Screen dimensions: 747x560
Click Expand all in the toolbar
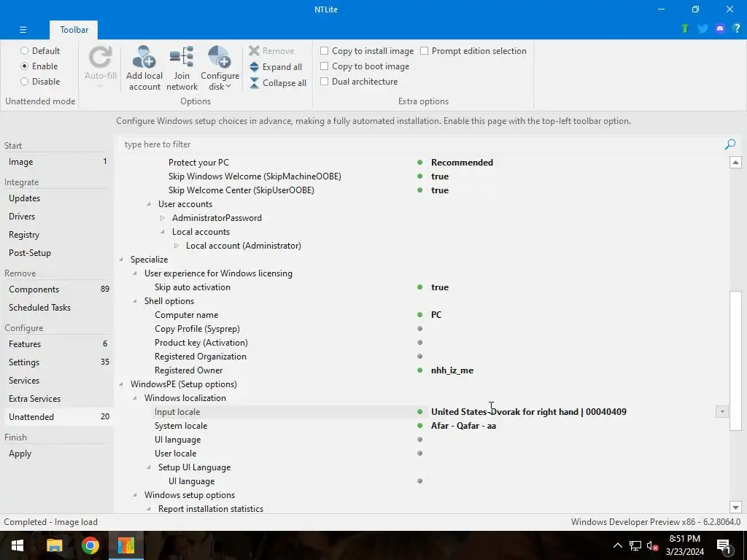(x=275, y=67)
